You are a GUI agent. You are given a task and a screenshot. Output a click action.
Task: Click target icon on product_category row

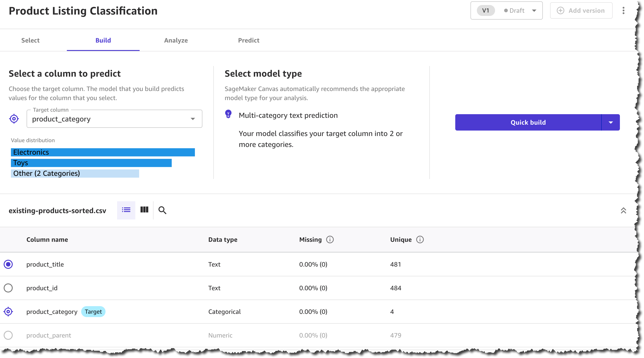(x=8, y=312)
